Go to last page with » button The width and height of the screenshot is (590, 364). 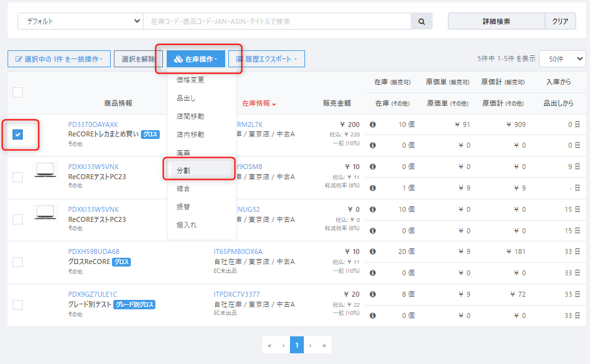(324, 345)
